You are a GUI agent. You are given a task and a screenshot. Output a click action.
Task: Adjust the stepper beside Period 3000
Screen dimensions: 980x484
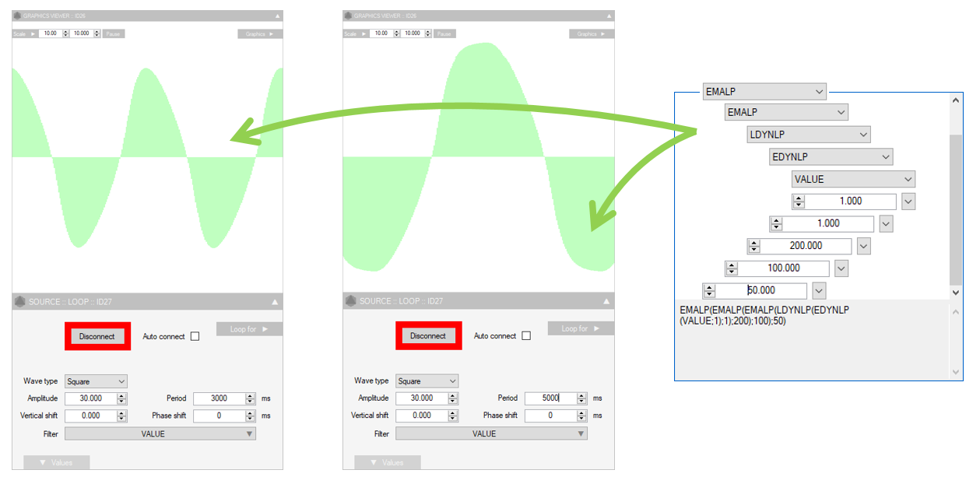[250, 398]
